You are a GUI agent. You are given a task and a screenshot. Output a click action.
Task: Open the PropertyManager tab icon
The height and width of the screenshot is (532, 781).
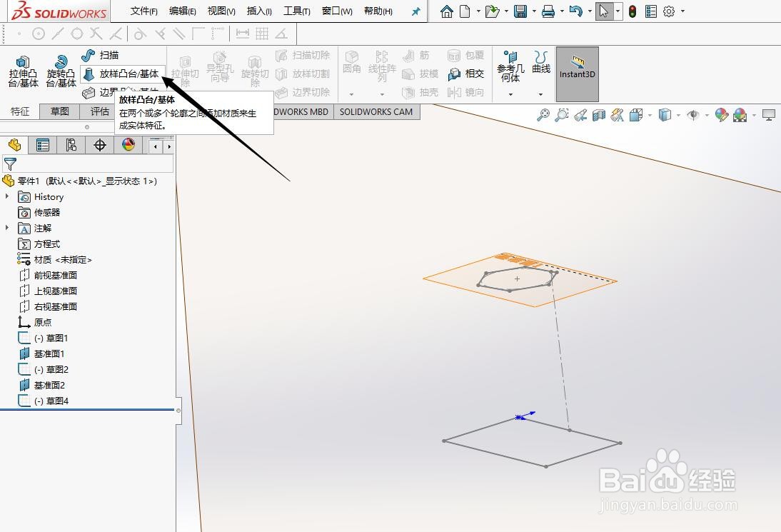[x=43, y=145]
